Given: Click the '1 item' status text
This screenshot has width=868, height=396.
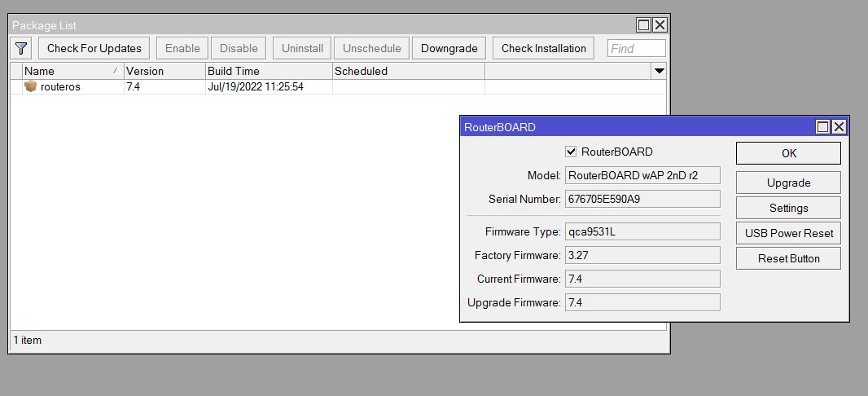Looking at the screenshot, I should click(28, 340).
